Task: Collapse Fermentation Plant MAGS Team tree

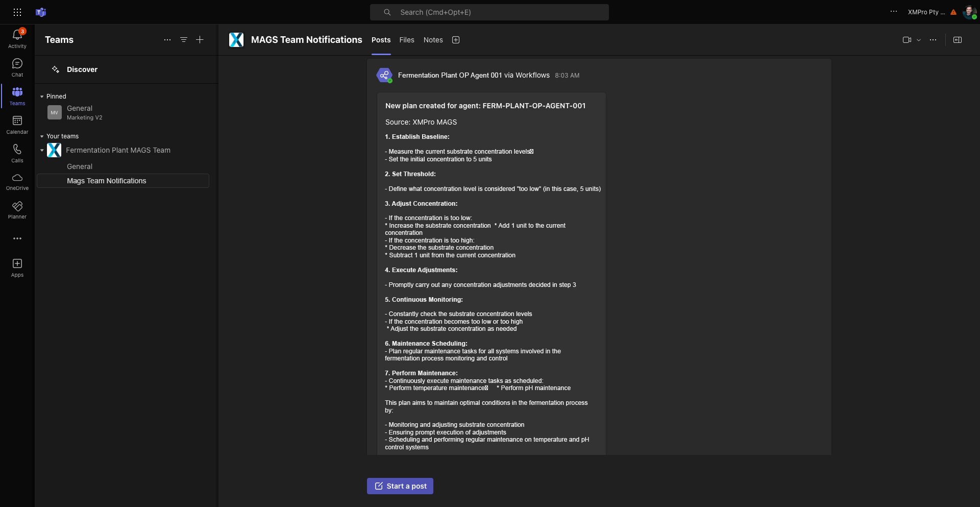Action: coord(42,151)
